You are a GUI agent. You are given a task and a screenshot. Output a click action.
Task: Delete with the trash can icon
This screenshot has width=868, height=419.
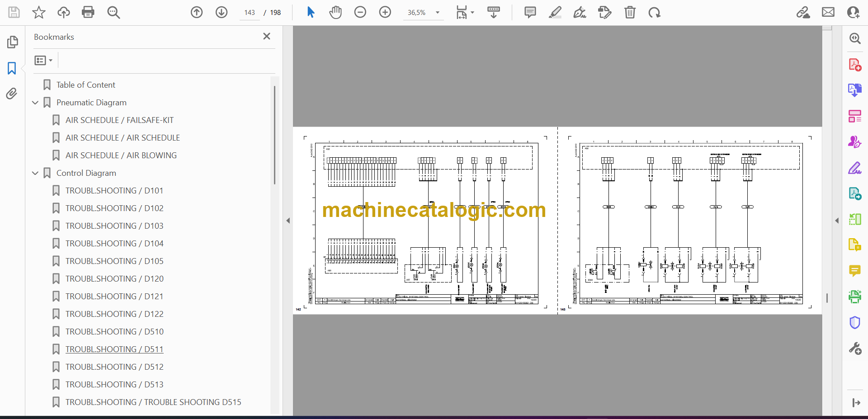click(630, 12)
